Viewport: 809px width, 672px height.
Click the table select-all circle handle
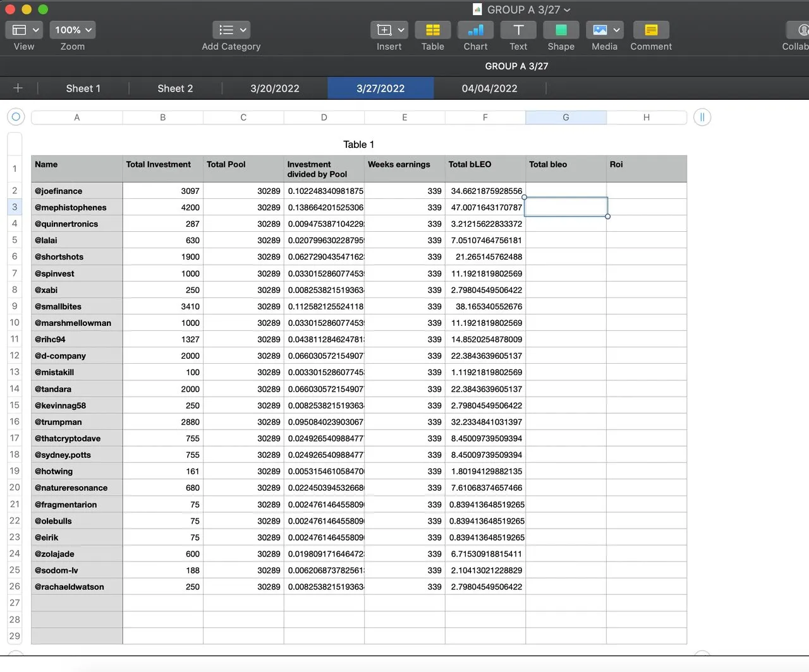(16, 117)
